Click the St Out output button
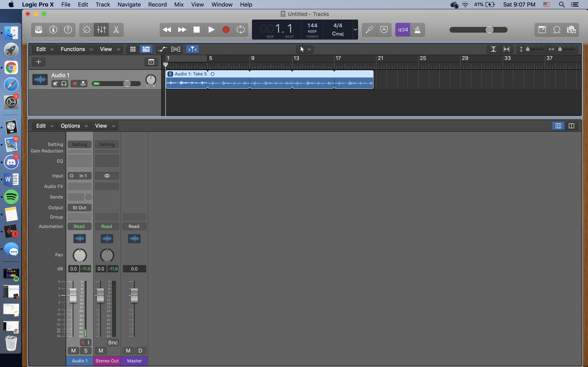588x367 pixels. click(x=79, y=208)
